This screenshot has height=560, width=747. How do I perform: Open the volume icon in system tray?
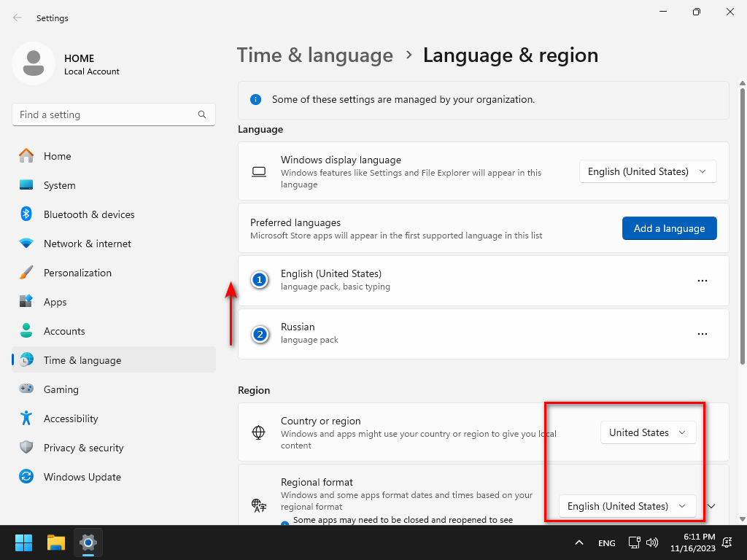click(x=652, y=542)
